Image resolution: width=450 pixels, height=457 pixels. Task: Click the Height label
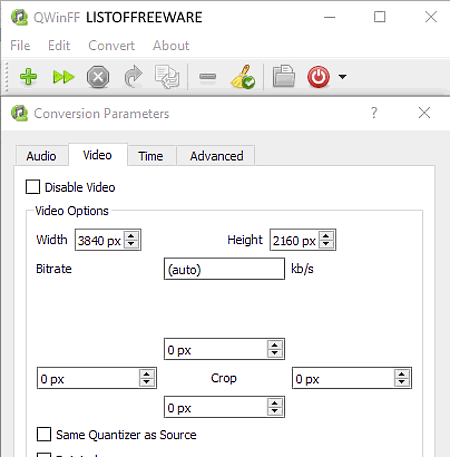click(x=245, y=240)
